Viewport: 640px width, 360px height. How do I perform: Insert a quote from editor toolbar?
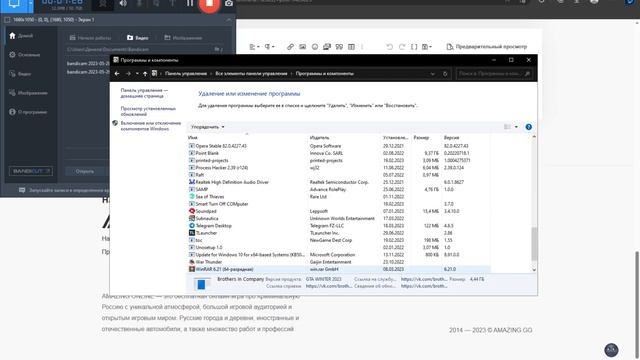point(339,47)
